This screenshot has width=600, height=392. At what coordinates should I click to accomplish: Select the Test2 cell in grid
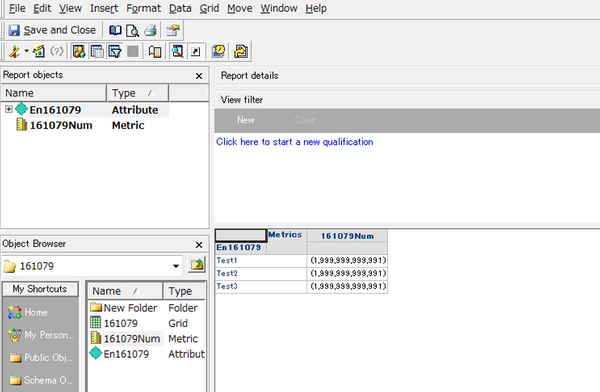point(261,273)
